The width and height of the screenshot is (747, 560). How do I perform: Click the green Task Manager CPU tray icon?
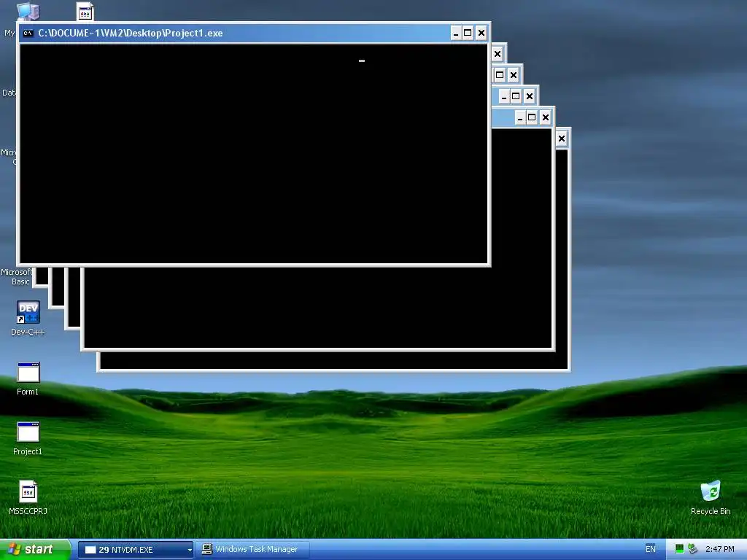(680, 550)
